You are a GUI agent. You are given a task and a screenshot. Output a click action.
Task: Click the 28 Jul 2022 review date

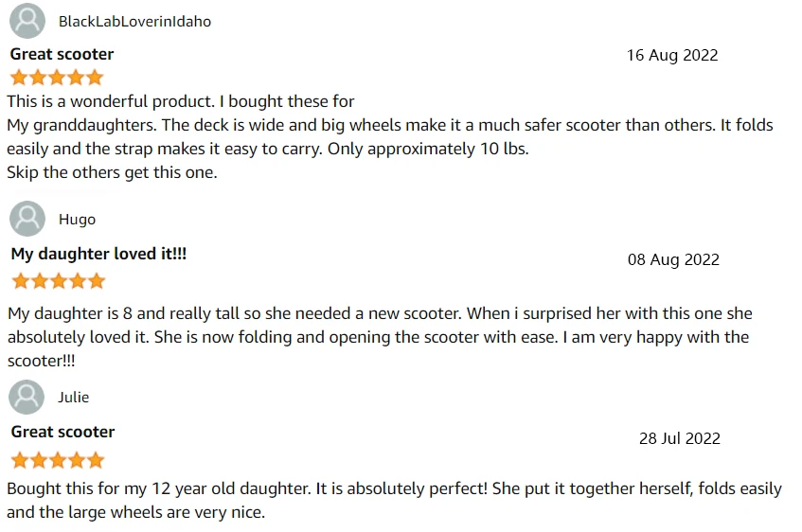679,438
